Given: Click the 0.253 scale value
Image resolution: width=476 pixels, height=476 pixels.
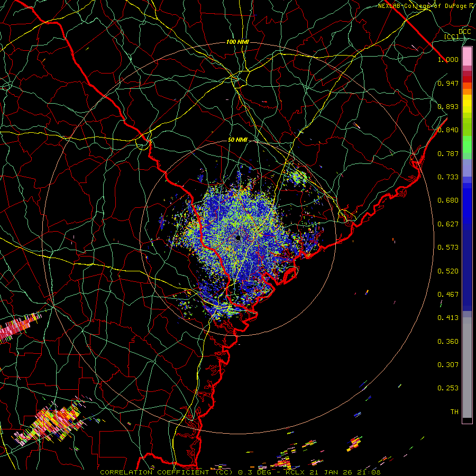Looking at the screenshot, I should point(448,388).
